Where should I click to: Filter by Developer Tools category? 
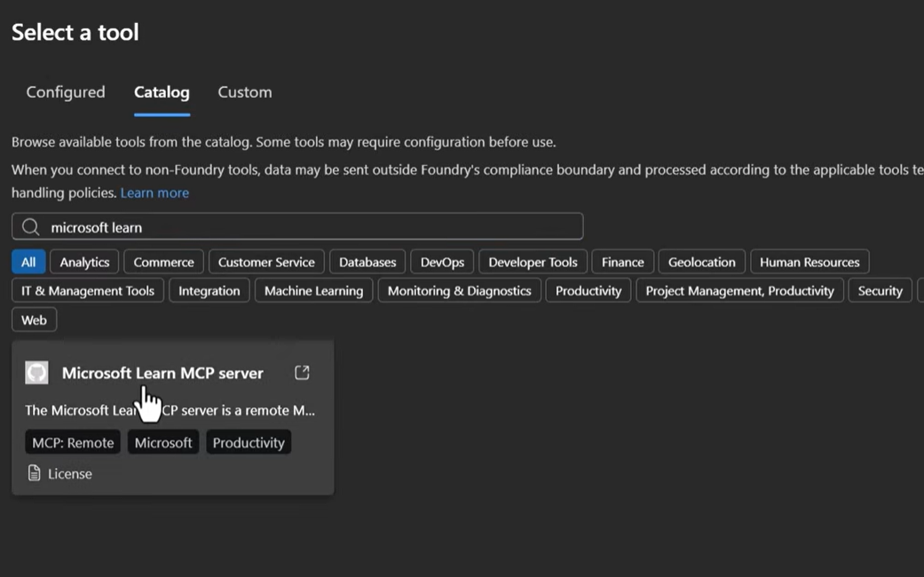[533, 262]
